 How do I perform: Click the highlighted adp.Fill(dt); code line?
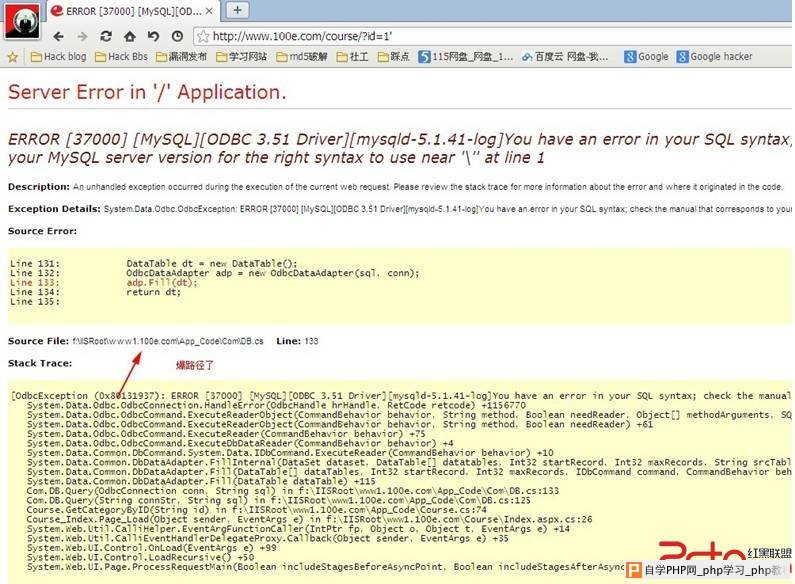coord(162,282)
